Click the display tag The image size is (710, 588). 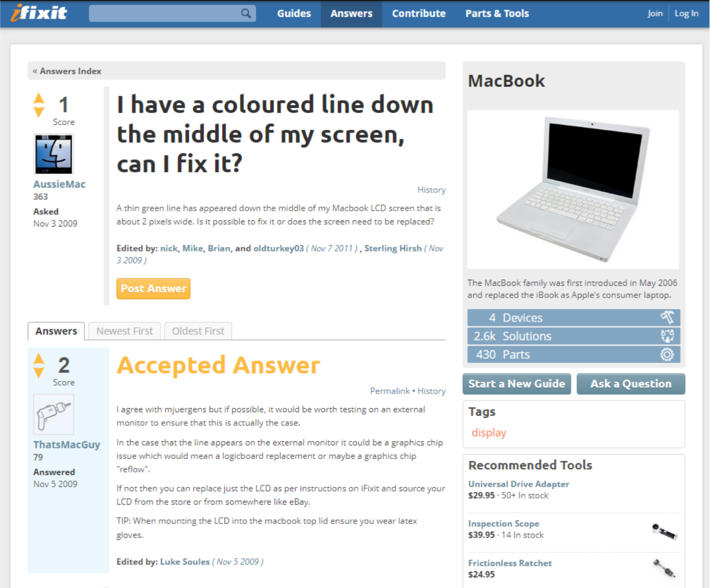tap(489, 433)
